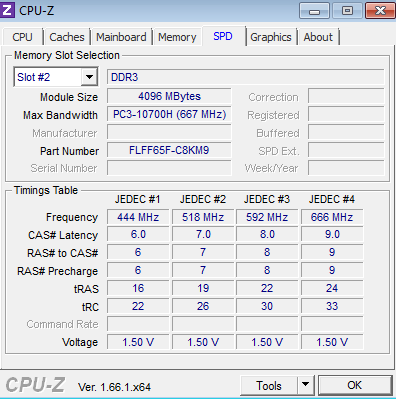Close the CPU-Z window
This screenshot has width=396, height=400.
click(380, 11)
